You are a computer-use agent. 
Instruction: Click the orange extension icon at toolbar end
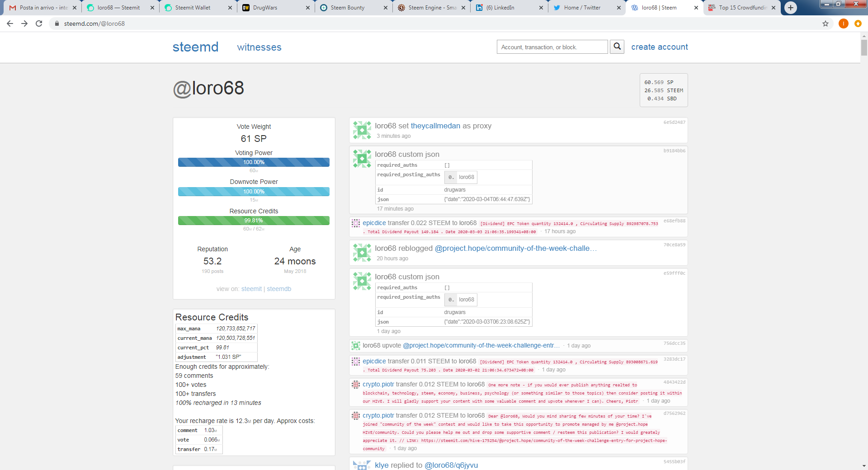click(858, 23)
